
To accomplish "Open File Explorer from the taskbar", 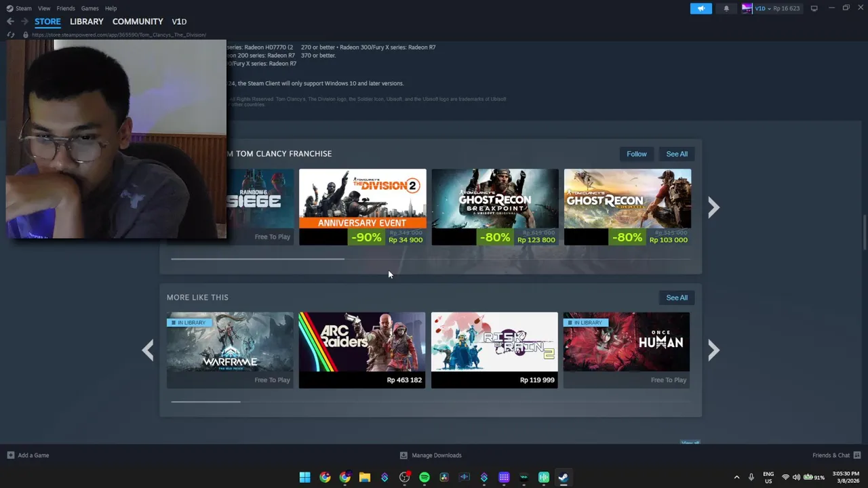I will (x=365, y=477).
